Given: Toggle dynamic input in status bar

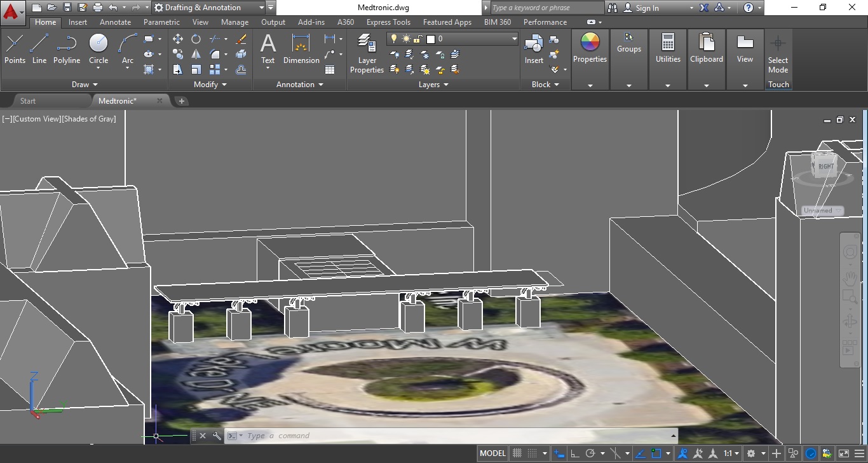Looking at the screenshot, I should (x=559, y=453).
